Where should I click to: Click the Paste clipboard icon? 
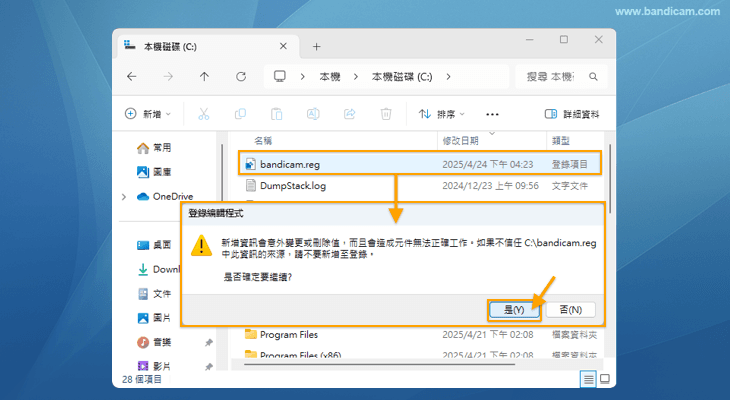tap(277, 114)
